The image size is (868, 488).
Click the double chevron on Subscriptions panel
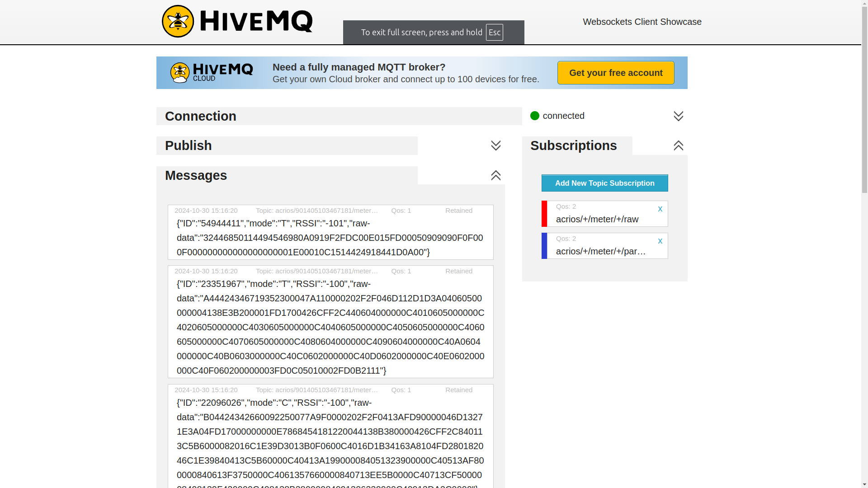pos(679,145)
